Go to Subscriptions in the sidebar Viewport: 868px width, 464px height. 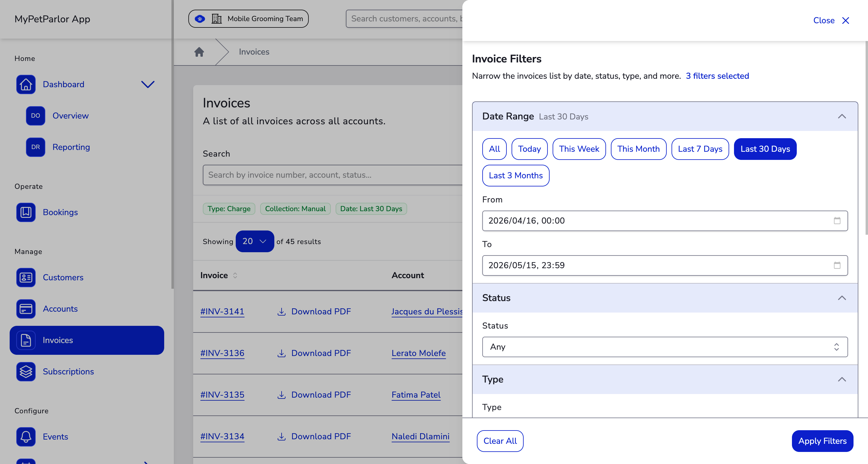coord(68,372)
